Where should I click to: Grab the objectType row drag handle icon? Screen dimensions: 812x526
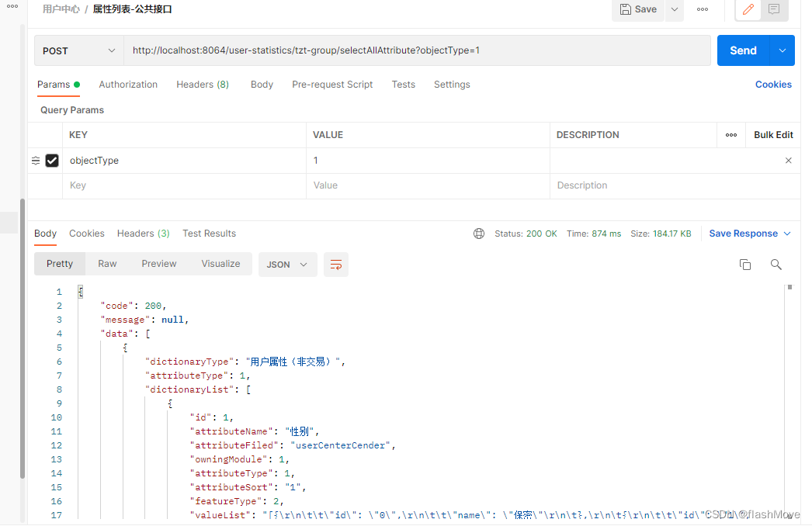tap(36, 161)
